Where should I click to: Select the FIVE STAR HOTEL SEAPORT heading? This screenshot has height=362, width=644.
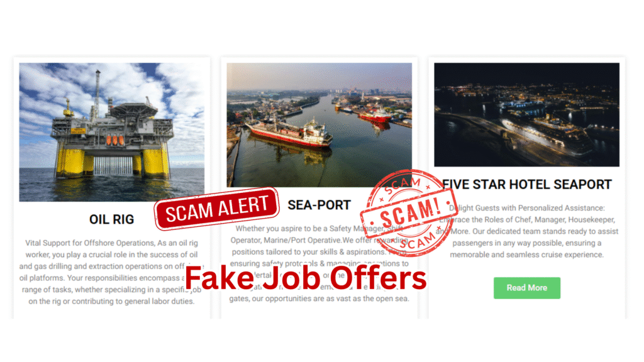coord(527,185)
